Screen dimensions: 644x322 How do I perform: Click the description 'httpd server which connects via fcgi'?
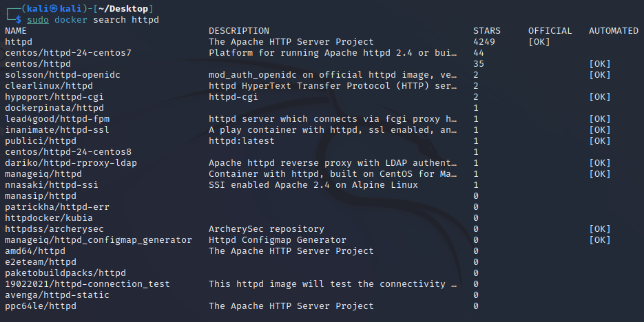coord(333,119)
